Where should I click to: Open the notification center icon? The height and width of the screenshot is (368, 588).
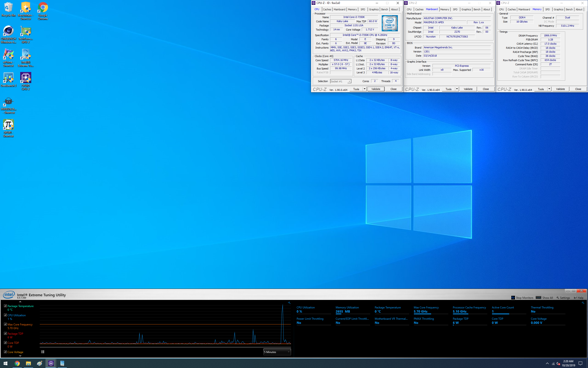[x=580, y=363]
